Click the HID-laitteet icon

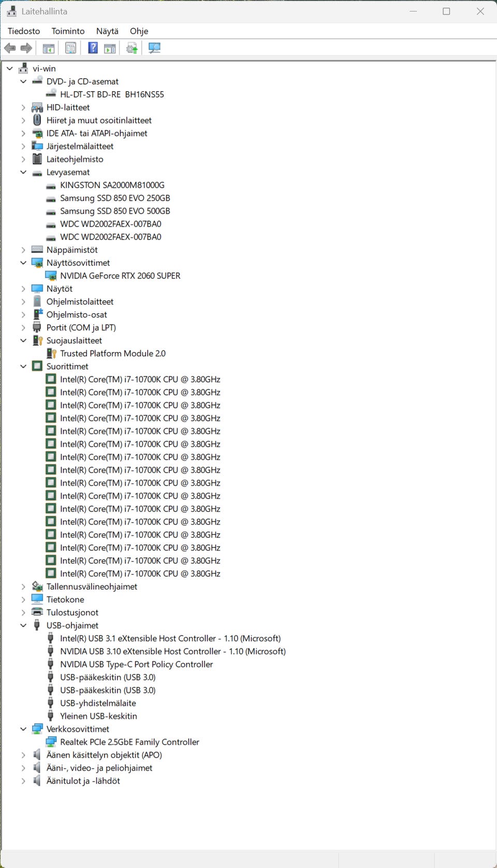[x=37, y=107]
